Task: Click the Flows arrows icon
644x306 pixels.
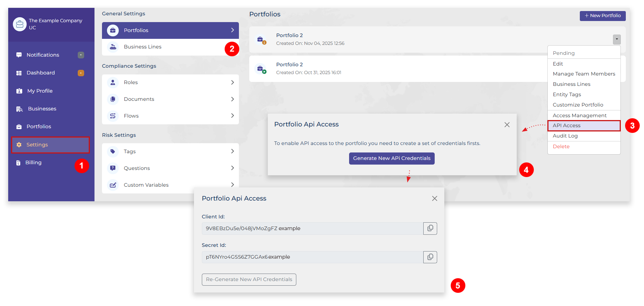Action: [x=113, y=116]
